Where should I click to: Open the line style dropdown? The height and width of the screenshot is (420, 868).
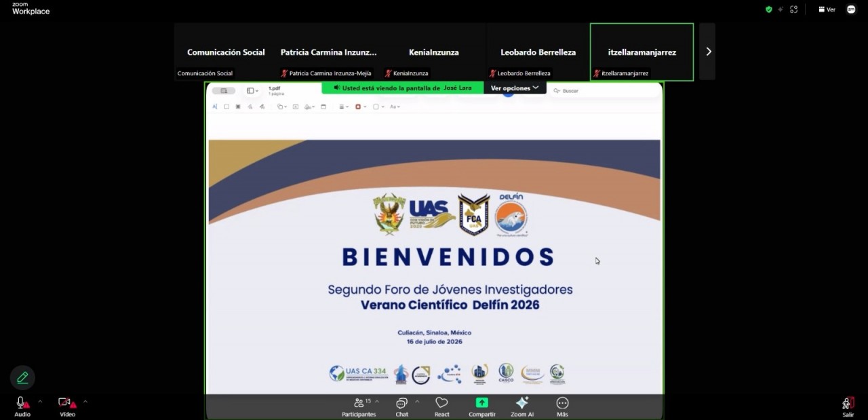click(344, 107)
